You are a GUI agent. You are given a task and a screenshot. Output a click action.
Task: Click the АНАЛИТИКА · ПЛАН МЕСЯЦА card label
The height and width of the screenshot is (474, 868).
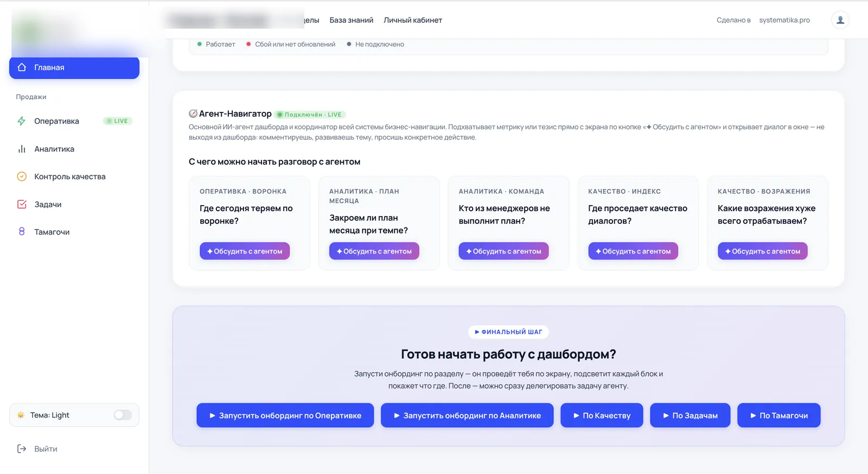364,196
